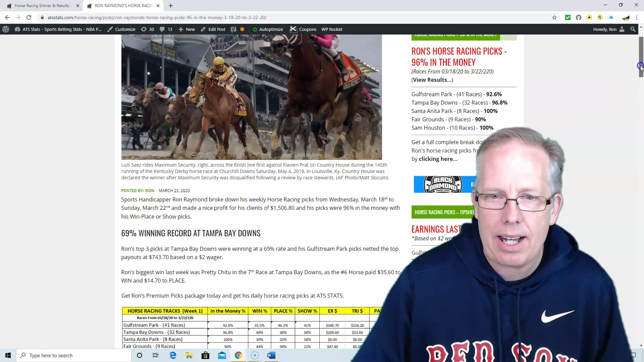This screenshot has width=644, height=362.
Task: Click New in the admin bar
Action: click(x=186, y=29)
